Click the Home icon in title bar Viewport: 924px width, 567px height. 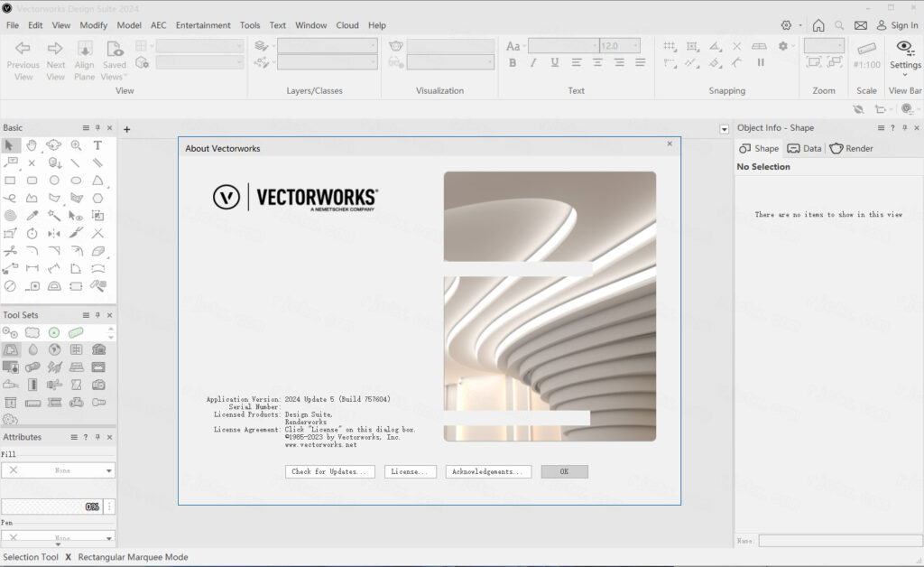(x=818, y=25)
